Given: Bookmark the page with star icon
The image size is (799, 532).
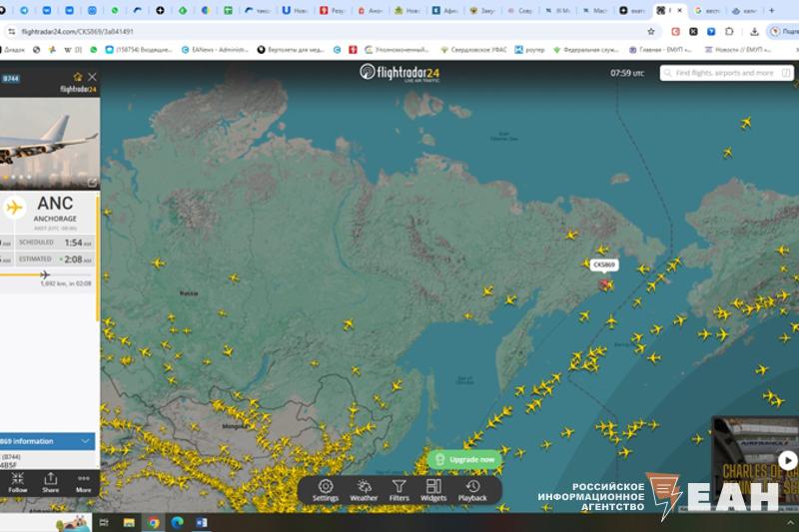Looking at the screenshot, I should [651, 31].
